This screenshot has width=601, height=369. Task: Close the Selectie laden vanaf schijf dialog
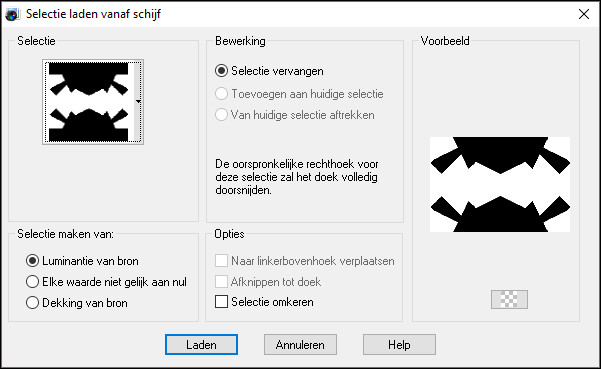[x=584, y=14]
